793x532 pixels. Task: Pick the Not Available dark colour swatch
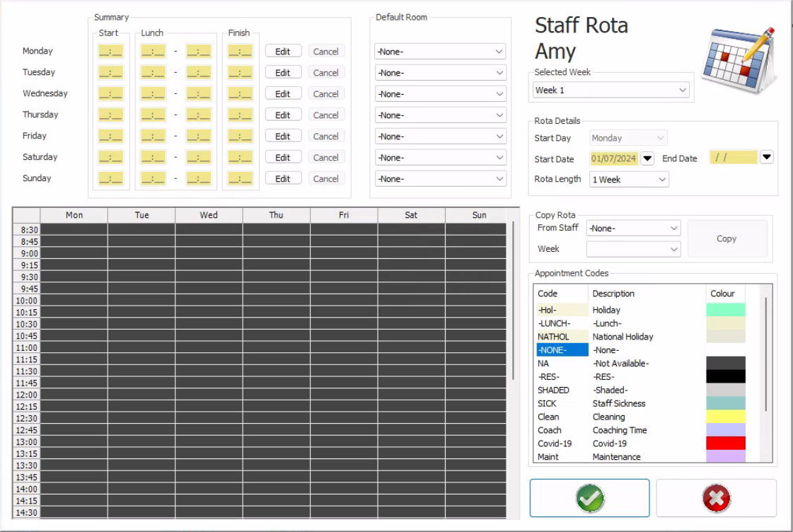[726, 363]
